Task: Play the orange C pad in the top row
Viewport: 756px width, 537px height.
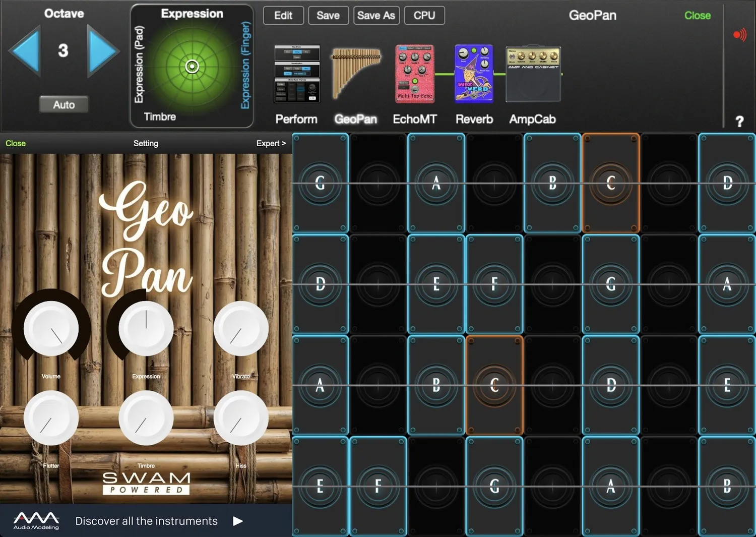Action: 611,183
